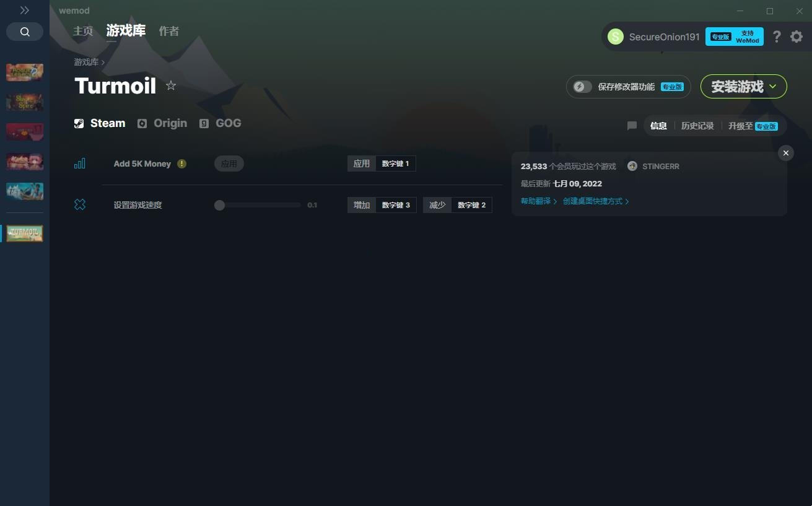Click STINGERR author avatar icon

pos(632,166)
